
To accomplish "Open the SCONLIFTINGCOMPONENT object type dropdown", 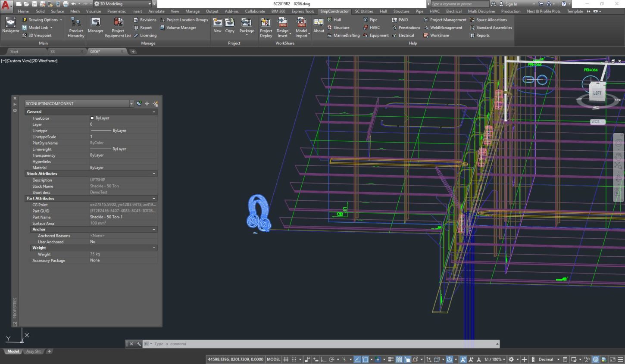I will [x=131, y=104].
